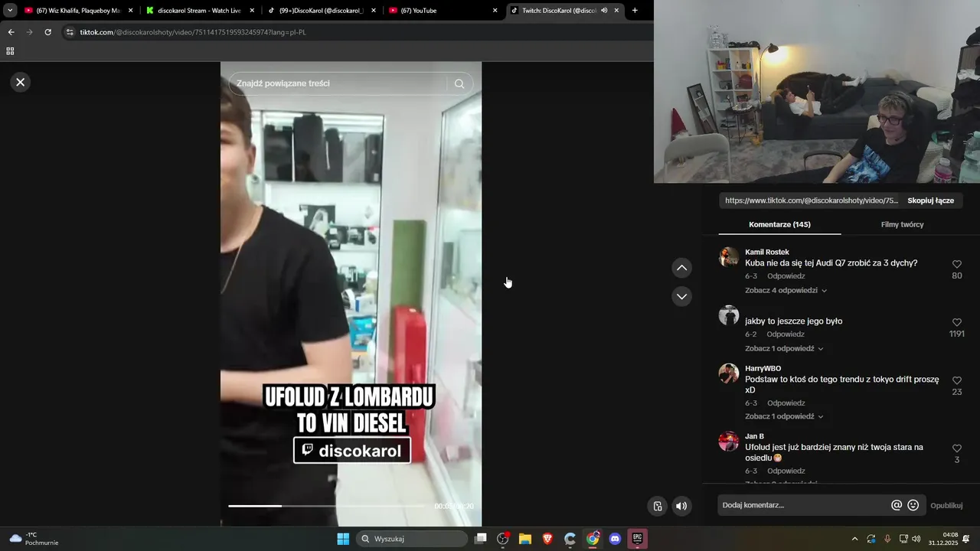The height and width of the screenshot is (551, 980).
Task: Click the @ mention icon in comment box
Action: 897,505
